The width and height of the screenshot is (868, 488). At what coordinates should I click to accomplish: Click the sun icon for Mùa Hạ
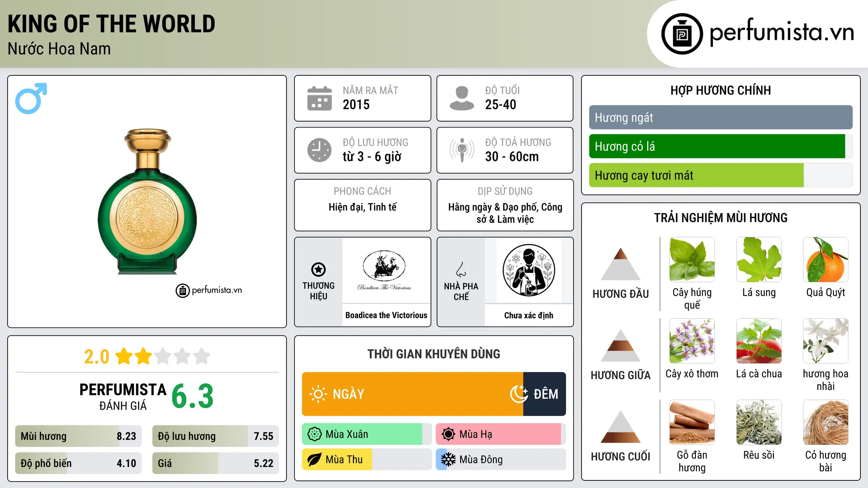[448, 434]
